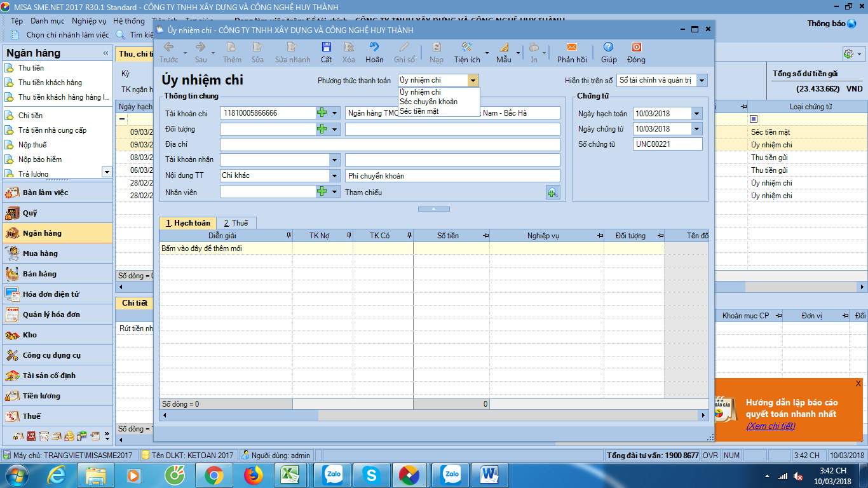The height and width of the screenshot is (488, 868).
Task: Open the Xem chi tiết link
Action: (770, 426)
